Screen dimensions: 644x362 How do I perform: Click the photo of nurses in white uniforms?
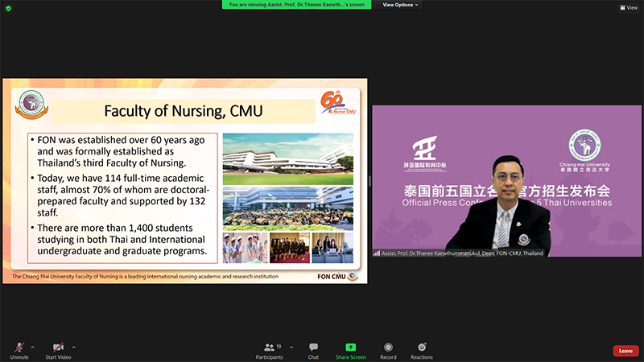[246, 248]
